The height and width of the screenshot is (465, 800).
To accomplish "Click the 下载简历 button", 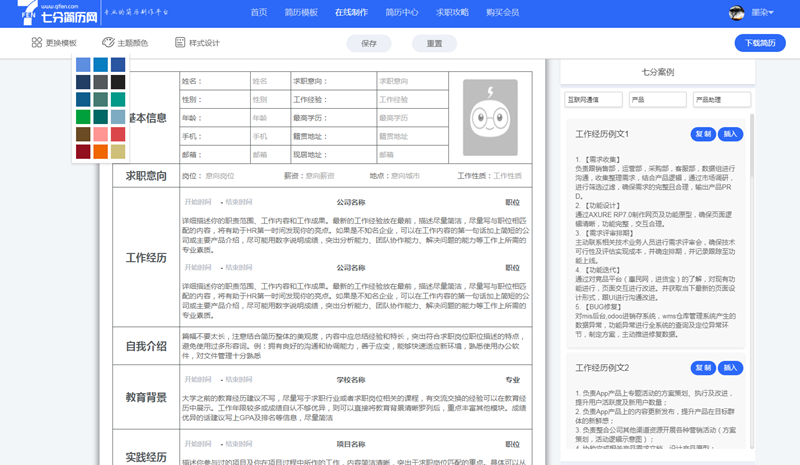I will click(x=760, y=43).
